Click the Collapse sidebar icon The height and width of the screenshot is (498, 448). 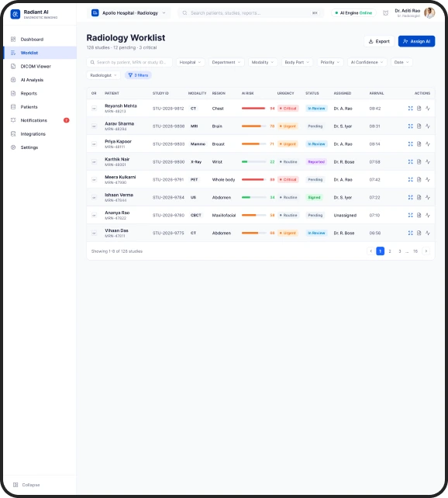[16, 485]
